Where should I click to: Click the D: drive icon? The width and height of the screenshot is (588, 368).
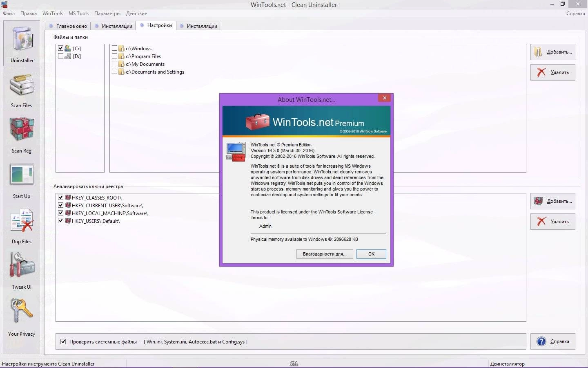pos(68,56)
